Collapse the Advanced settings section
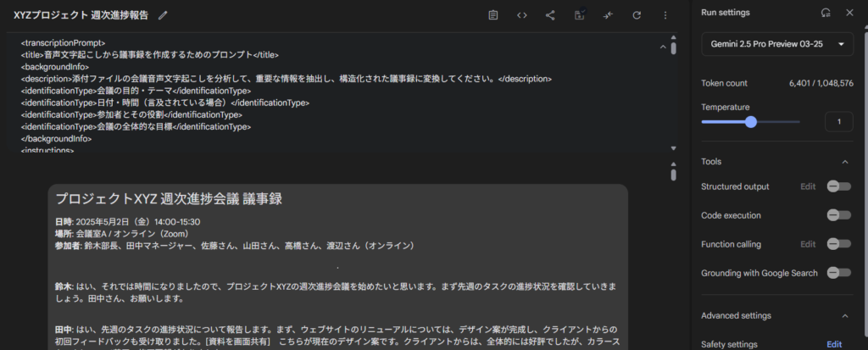Image resolution: width=868 pixels, height=350 pixels. point(844,316)
